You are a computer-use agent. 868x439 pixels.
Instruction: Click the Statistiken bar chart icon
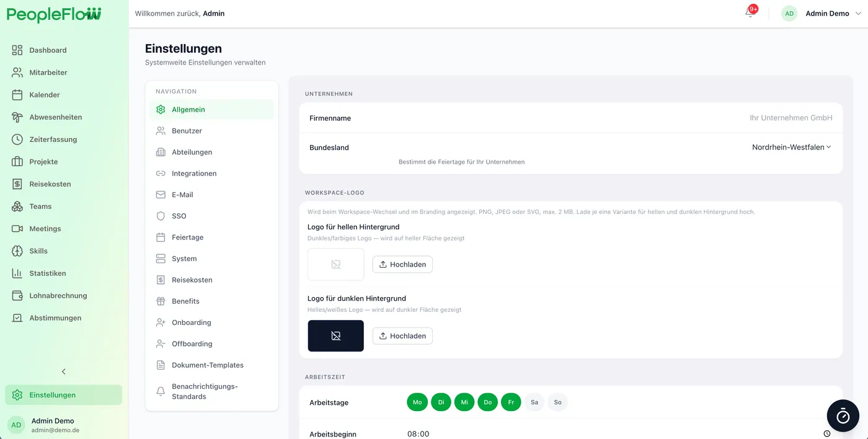pyautogui.click(x=17, y=273)
